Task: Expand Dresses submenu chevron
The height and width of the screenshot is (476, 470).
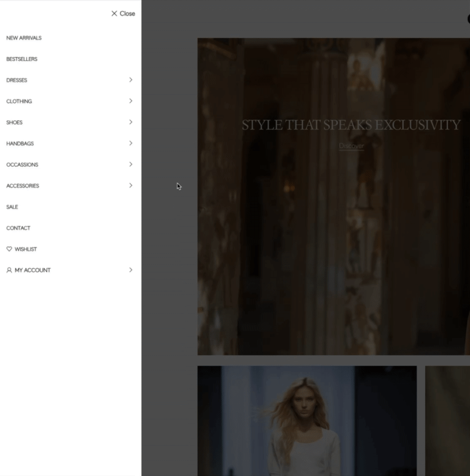Action: (x=131, y=80)
